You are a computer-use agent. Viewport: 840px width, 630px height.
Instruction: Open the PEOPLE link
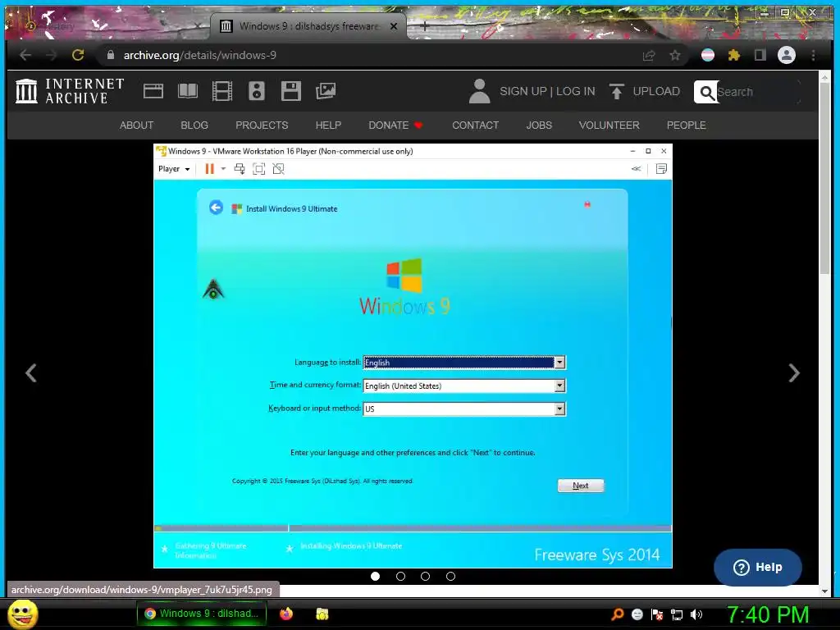pyautogui.click(x=687, y=126)
